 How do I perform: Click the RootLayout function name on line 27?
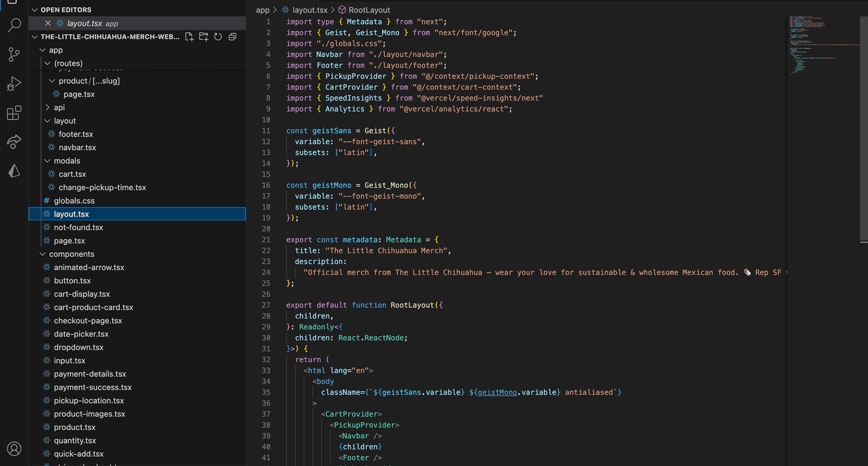412,305
